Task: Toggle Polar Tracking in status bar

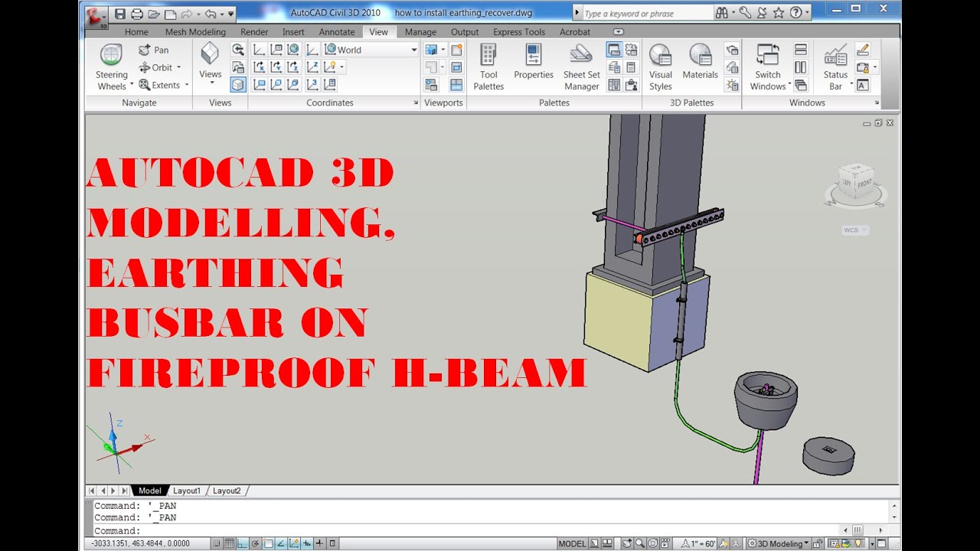Action: [x=256, y=543]
